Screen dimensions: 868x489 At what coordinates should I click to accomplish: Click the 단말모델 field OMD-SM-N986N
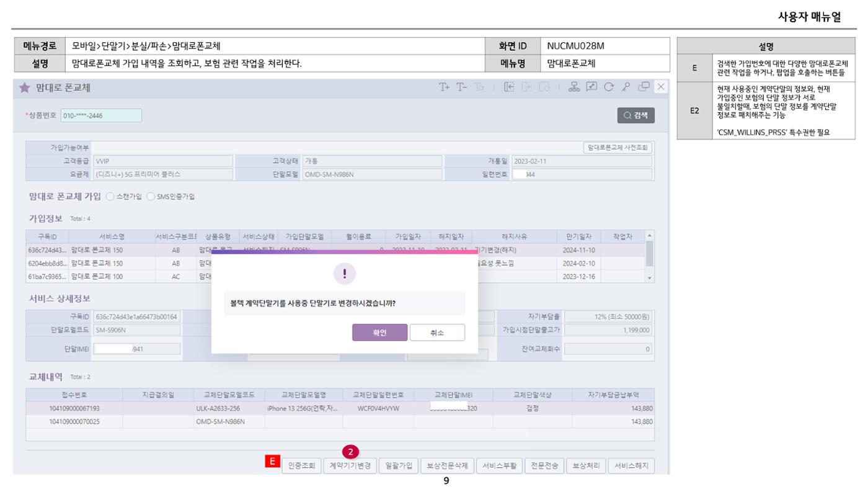point(372,174)
